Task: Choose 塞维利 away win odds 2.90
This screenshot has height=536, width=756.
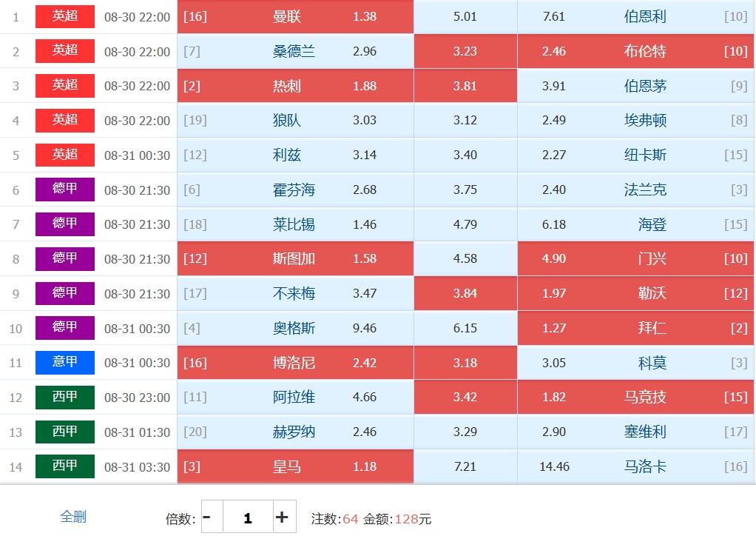Action: (x=635, y=432)
